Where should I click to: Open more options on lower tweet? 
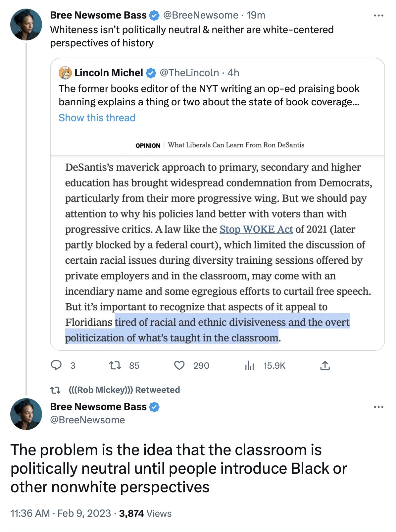click(378, 407)
